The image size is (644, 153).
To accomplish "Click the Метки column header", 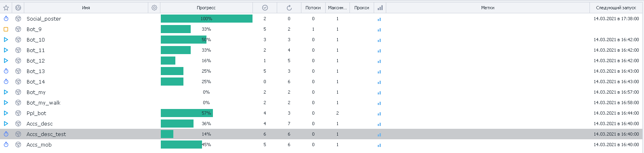I will [488, 8].
